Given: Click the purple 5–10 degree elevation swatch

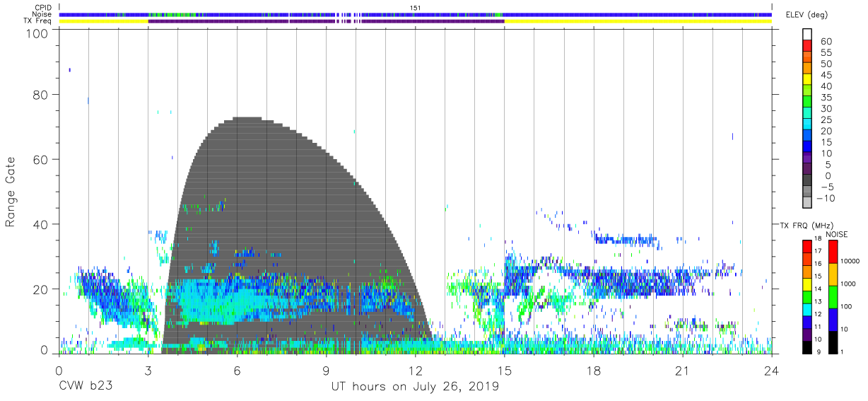Looking at the screenshot, I should [x=807, y=158].
